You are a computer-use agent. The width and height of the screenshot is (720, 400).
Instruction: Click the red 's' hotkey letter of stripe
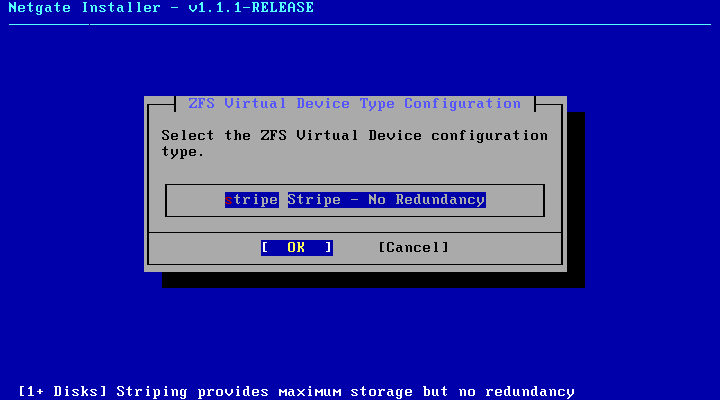(229, 200)
